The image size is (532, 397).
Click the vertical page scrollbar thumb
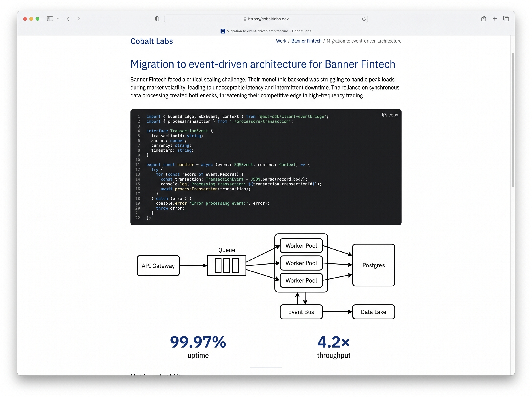(512, 119)
